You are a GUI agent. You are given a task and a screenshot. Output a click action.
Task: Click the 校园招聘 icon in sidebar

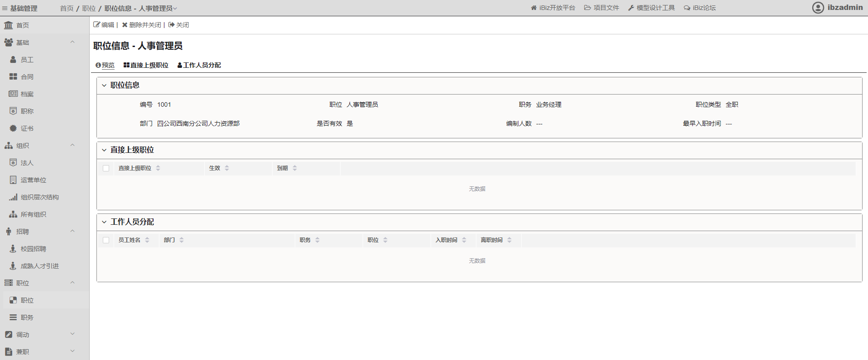click(13, 248)
